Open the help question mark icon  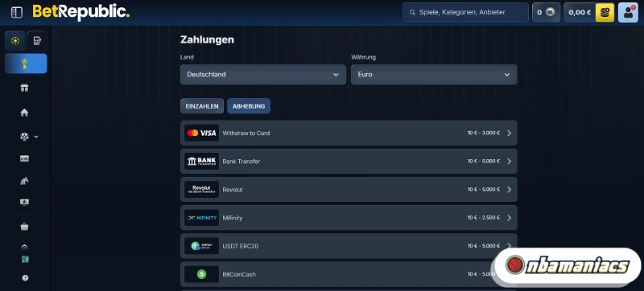pos(25,278)
